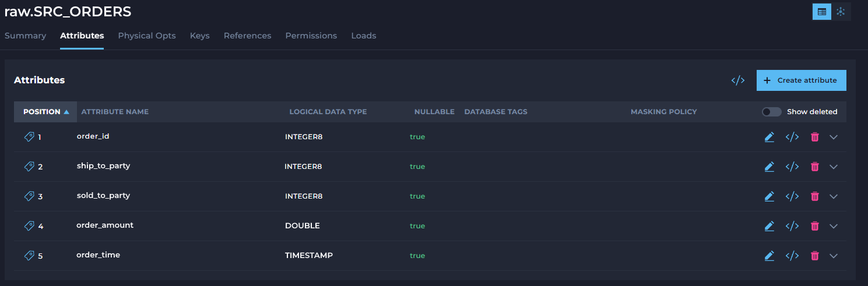Open the Summary tab
868x286 pixels.
click(x=25, y=36)
